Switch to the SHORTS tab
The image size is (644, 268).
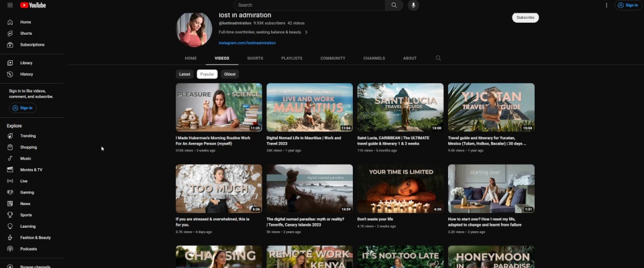[x=255, y=58]
